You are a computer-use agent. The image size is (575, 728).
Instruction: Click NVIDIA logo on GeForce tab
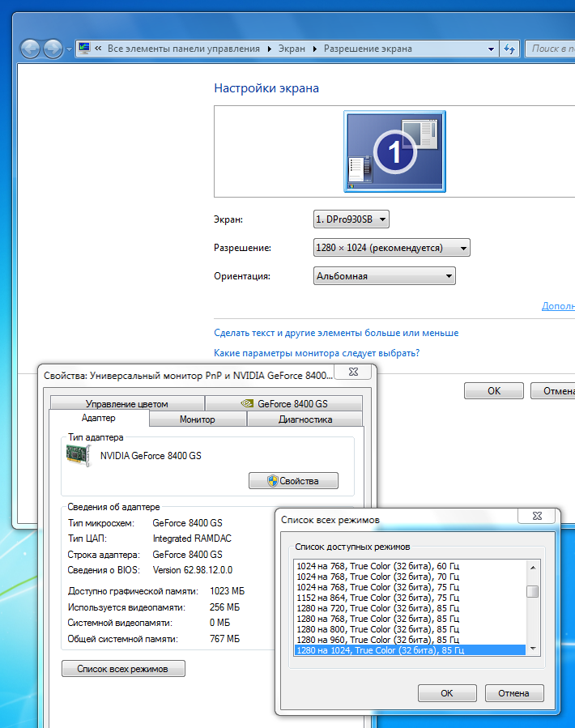point(247,403)
